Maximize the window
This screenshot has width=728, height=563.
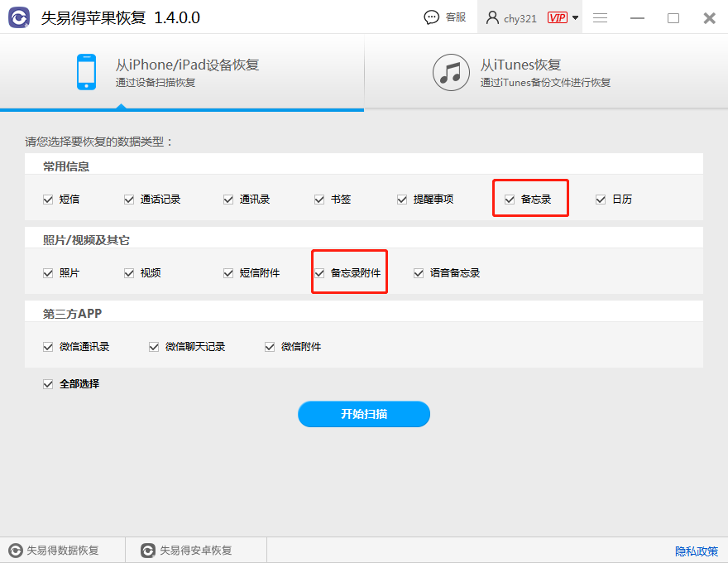point(673,18)
